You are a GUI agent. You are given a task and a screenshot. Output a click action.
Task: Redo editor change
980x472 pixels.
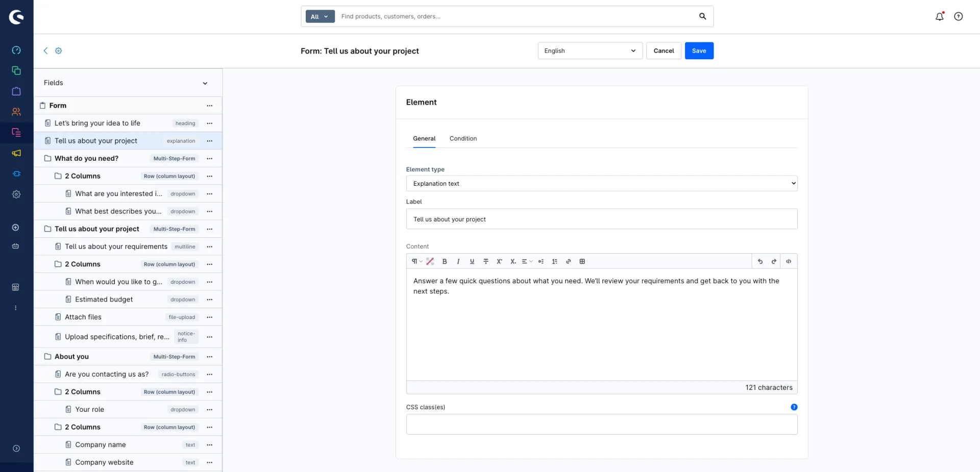pyautogui.click(x=774, y=261)
